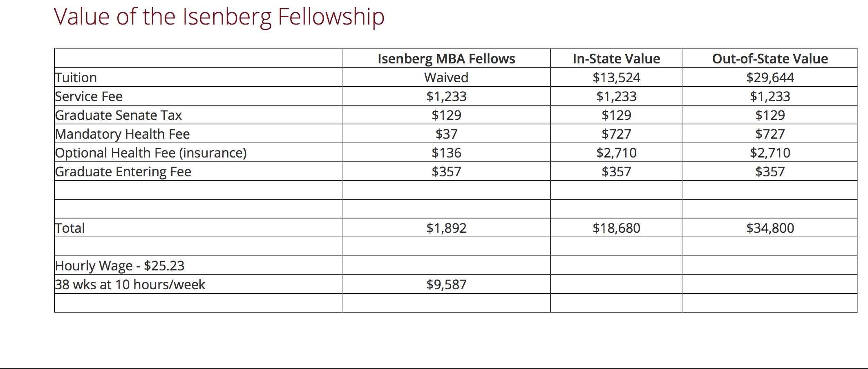Click the 'Mandatory Health Fee' row label
The width and height of the screenshot is (868, 369).
[x=123, y=134]
